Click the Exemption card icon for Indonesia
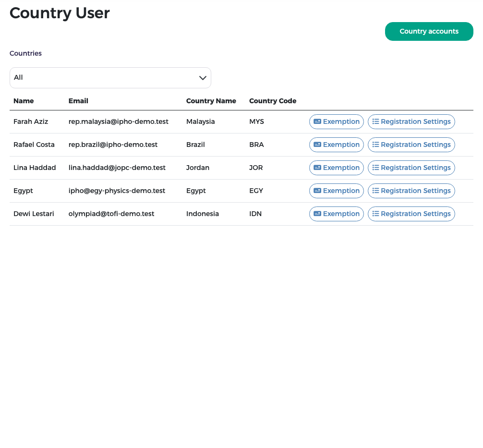Viewport: 483px width, 448px height. pyautogui.click(x=317, y=214)
